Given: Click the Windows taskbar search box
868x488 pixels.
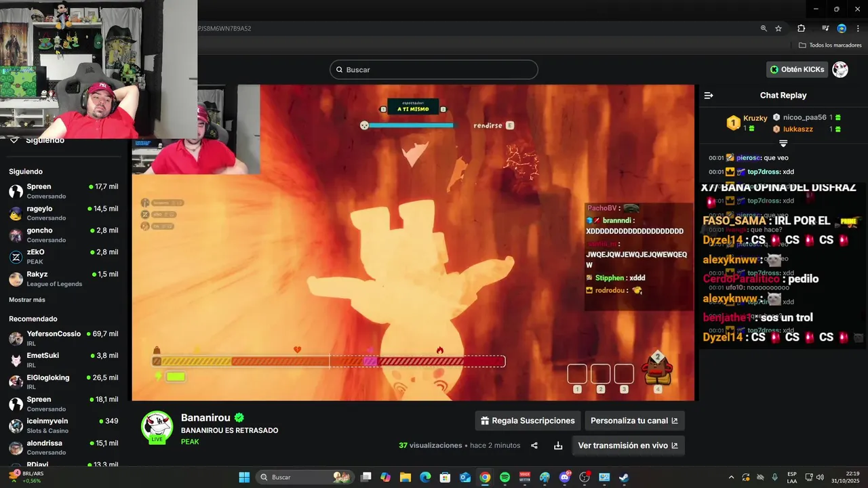Looking at the screenshot, I should tap(306, 477).
